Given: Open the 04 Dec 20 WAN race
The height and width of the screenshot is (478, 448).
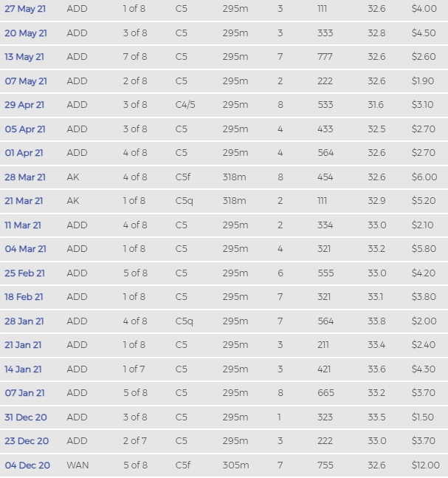Looking at the screenshot, I should pyautogui.click(x=27, y=465).
